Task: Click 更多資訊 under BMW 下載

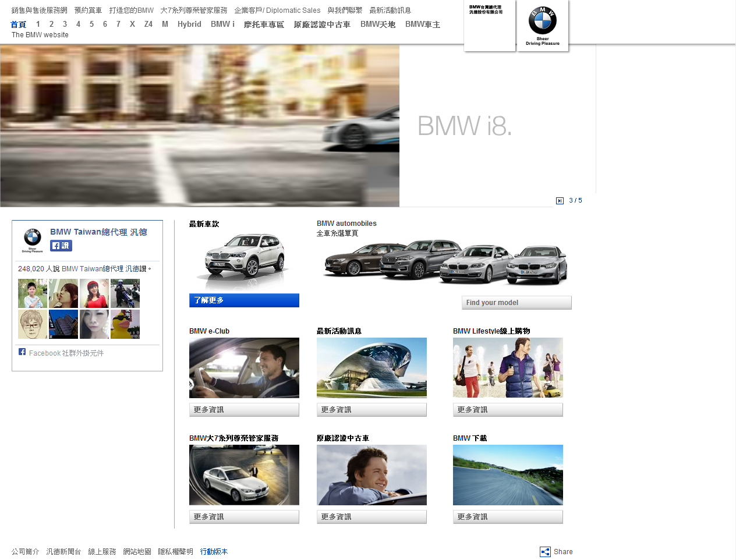Action: pyautogui.click(x=508, y=517)
